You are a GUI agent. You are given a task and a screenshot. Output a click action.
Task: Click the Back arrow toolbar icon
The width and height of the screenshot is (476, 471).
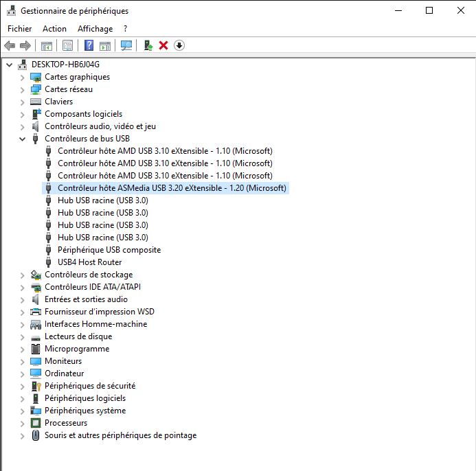(10, 46)
